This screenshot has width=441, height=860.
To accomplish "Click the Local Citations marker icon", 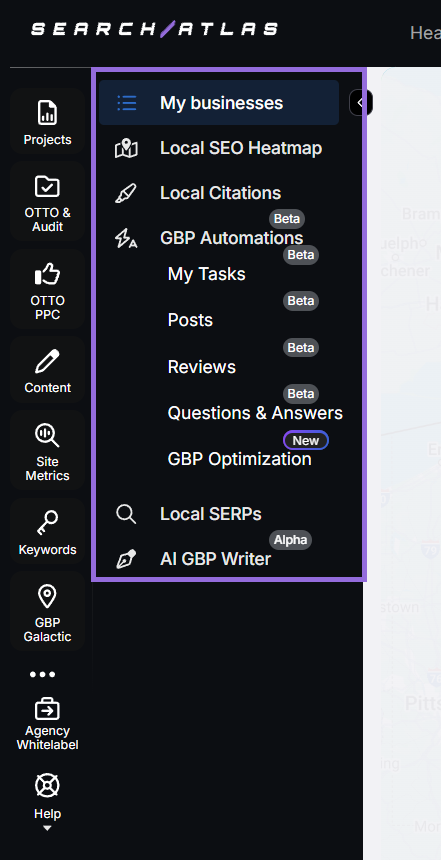I will 126,194.
